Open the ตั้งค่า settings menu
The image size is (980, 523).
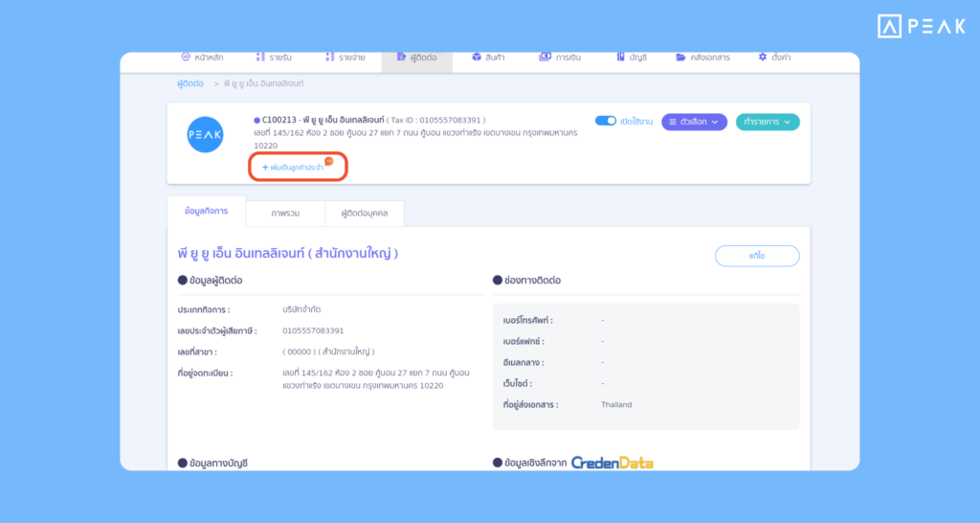point(774,57)
